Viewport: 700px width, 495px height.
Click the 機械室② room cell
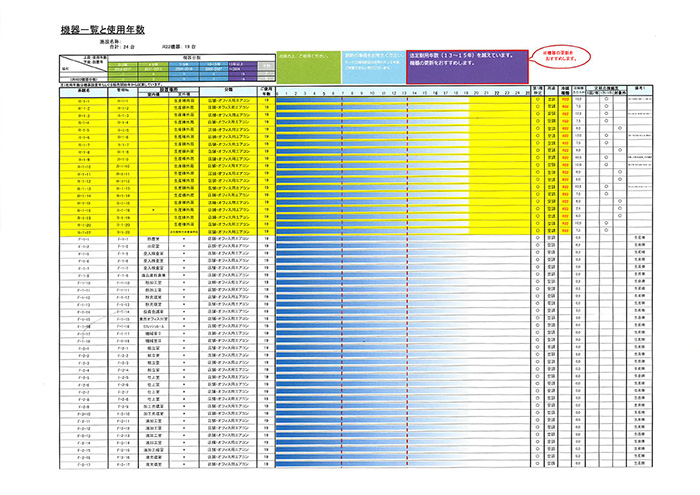154,341
